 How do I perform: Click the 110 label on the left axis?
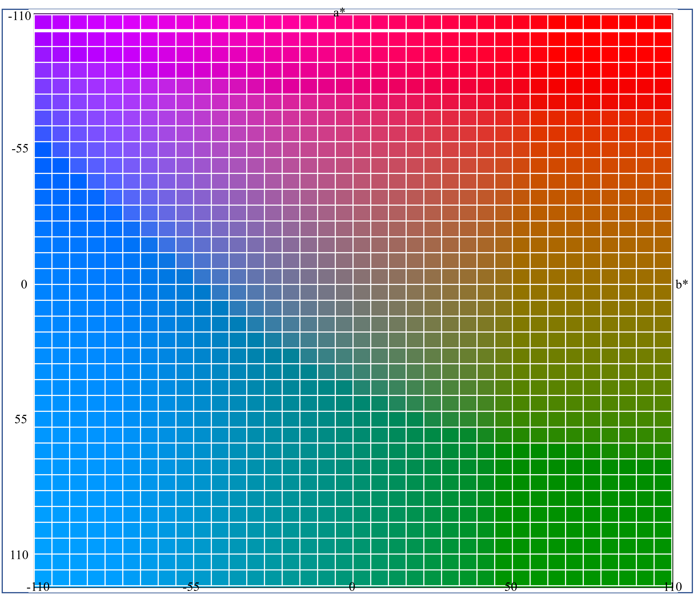pos(19,555)
